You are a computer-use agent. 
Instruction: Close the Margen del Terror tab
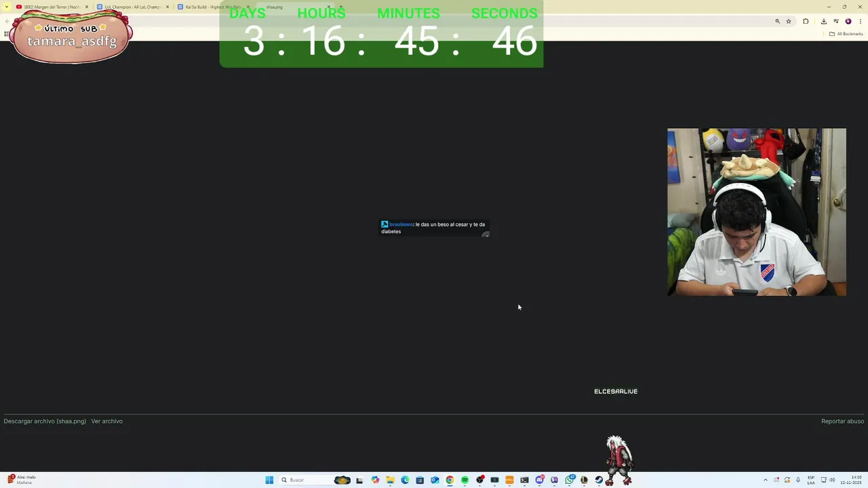[87, 7]
